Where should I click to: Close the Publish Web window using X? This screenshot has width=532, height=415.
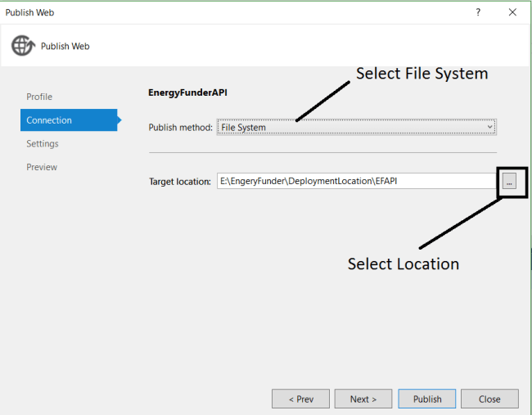tap(512, 12)
